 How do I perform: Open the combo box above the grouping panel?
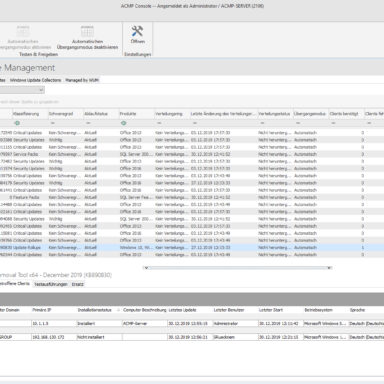point(22,90)
